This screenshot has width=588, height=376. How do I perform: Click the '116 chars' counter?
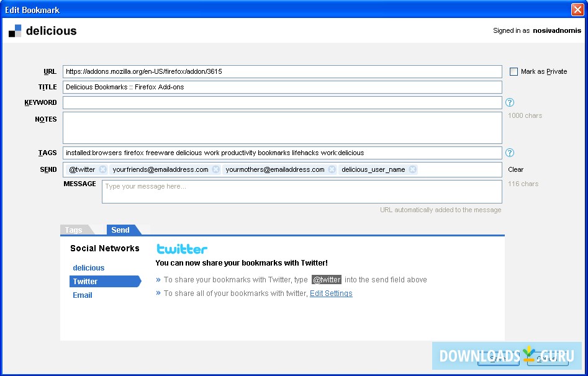pos(523,184)
